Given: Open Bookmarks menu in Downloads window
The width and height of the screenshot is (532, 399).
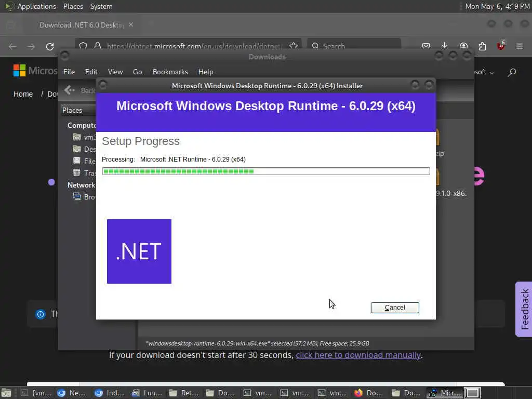Looking at the screenshot, I should point(170,72).
